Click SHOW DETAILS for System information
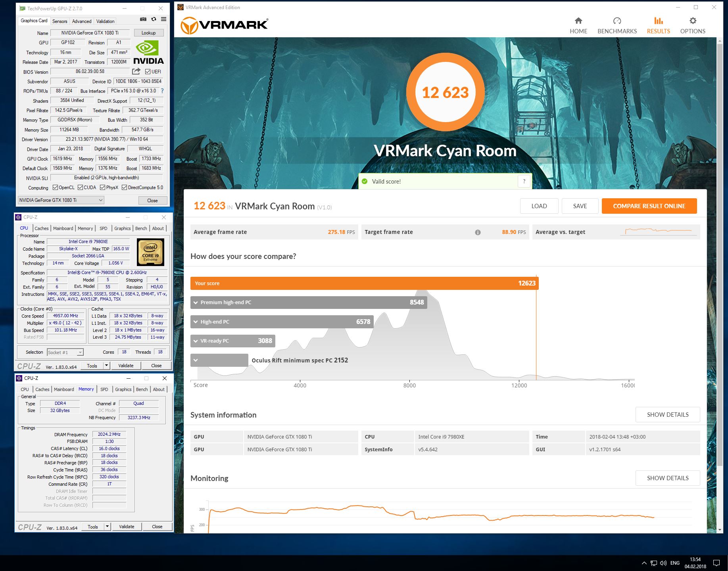This screenshot has height=571, width=728. pos(668,415)
